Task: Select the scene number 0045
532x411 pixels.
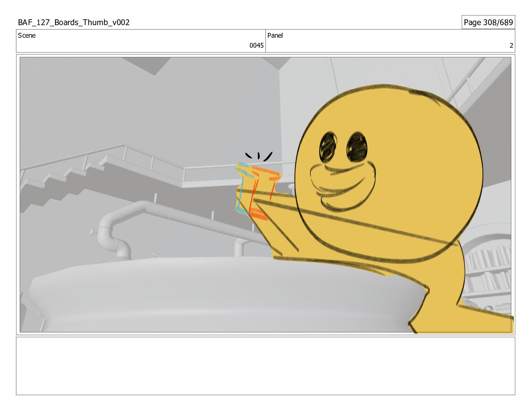Action: pos(256,45)
